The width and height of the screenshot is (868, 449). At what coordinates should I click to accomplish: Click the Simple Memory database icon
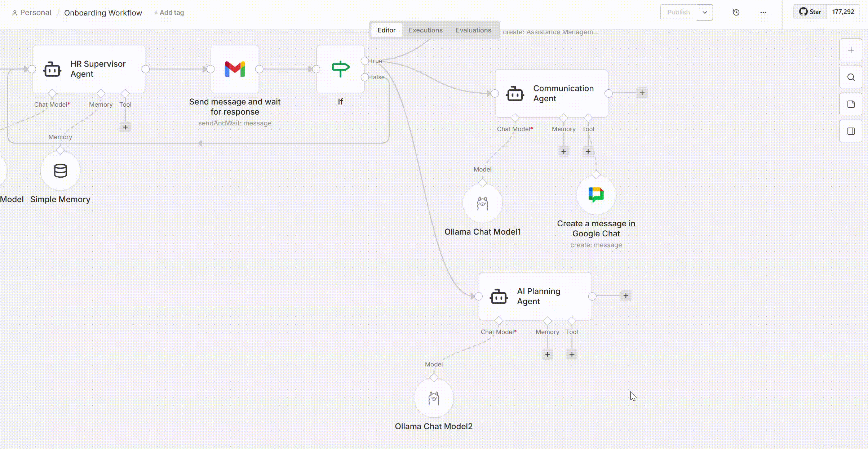[60, 171]
